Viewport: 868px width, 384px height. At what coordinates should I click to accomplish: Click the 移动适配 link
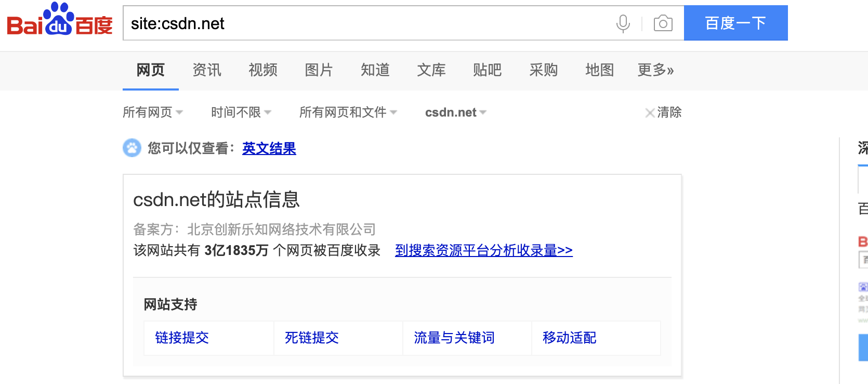tap(570, 338)
